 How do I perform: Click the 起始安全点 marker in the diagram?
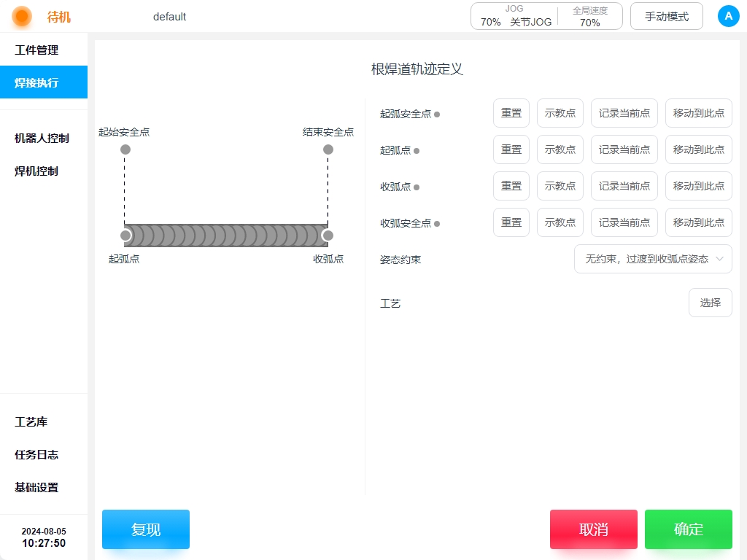(125, 149)
